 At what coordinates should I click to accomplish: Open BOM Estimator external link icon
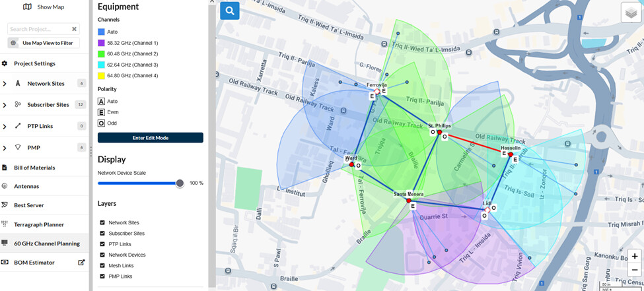82,262
